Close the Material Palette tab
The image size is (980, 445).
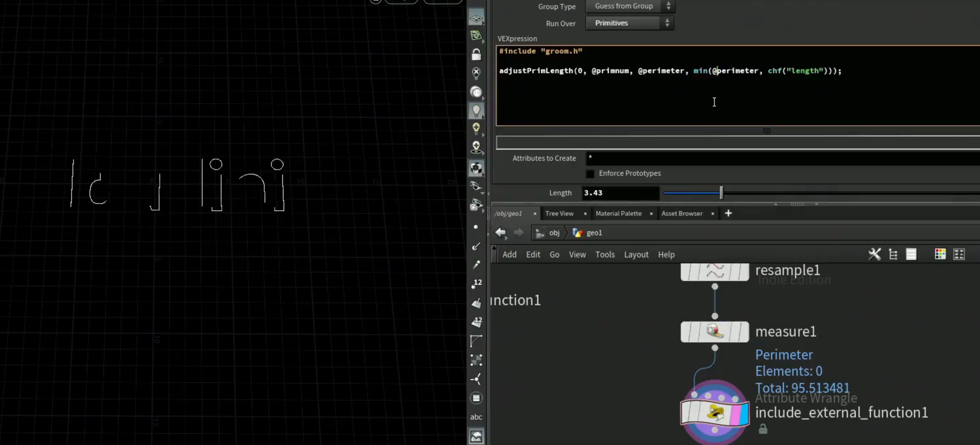tap(651, 214)
